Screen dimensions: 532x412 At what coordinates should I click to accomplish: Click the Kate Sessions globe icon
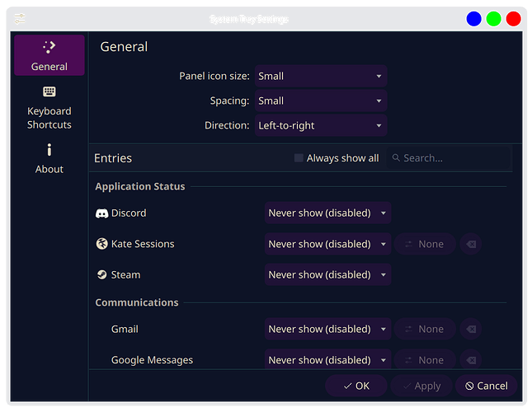coord(101,244)
